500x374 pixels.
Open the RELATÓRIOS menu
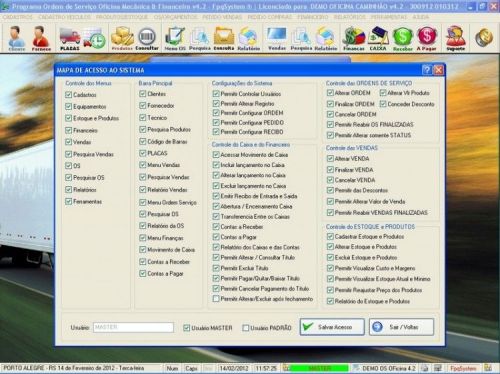pos(350,17)
